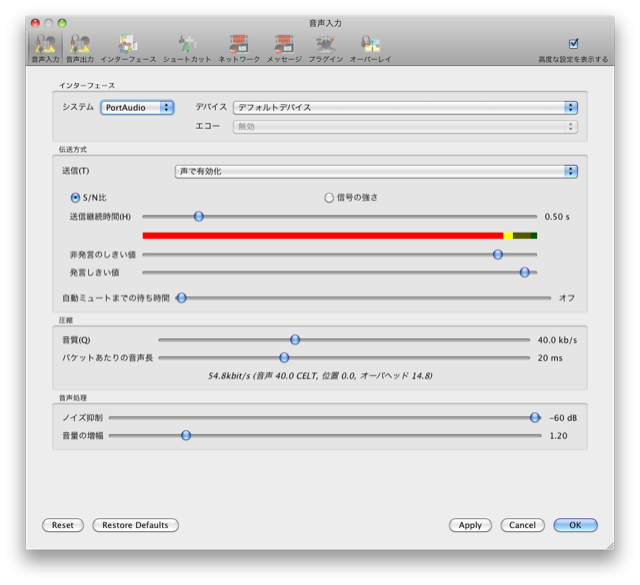Image resolution: width=640 pixels, height=585 pixels.
Task: Click the Reset button
Action: [63, 525]
